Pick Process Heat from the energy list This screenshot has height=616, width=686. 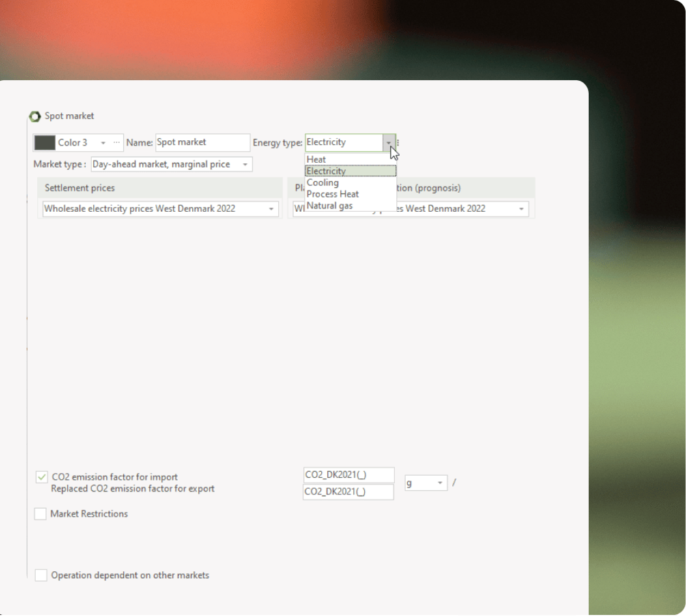coord(332,194)
